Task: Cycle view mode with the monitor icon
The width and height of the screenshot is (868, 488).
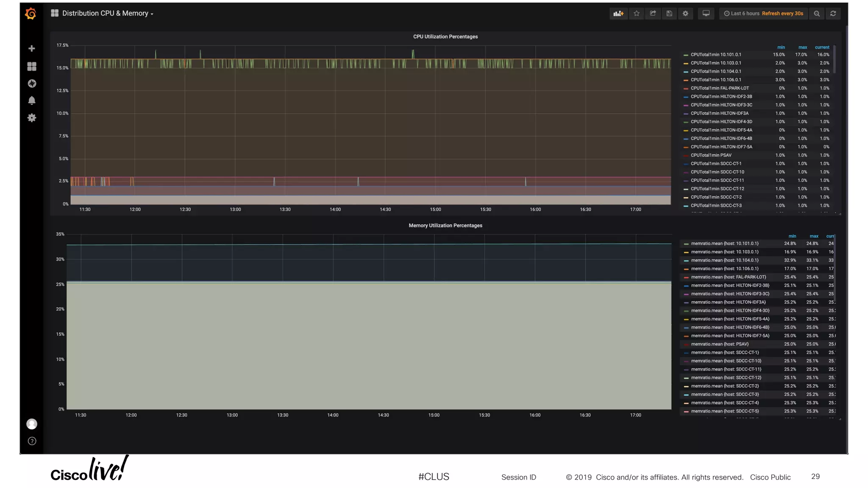Action: [x=706, y=14]
